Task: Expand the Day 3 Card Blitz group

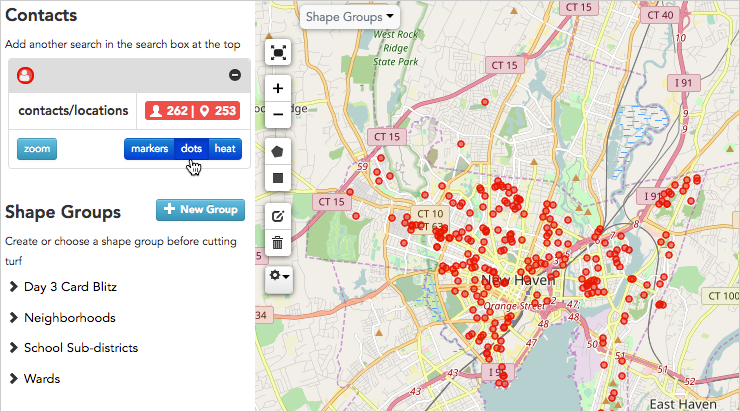Action: click(x=14, y=287)
